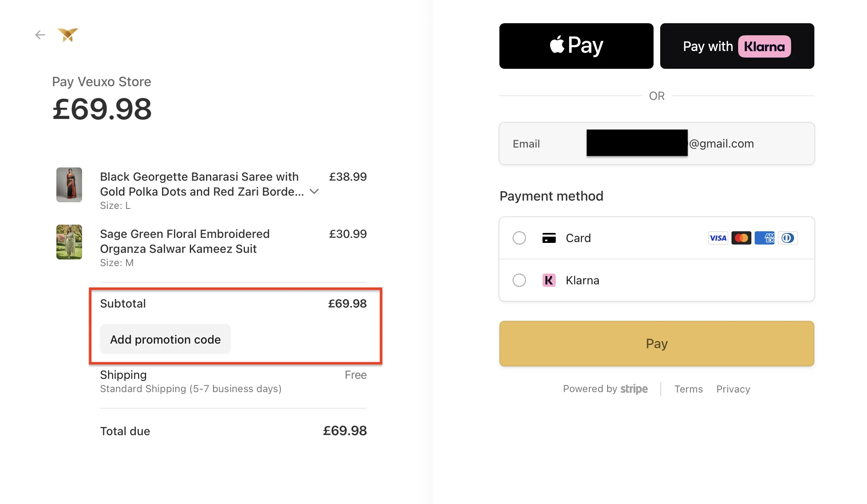Select the Card radio button

click(x=519, y=238)
